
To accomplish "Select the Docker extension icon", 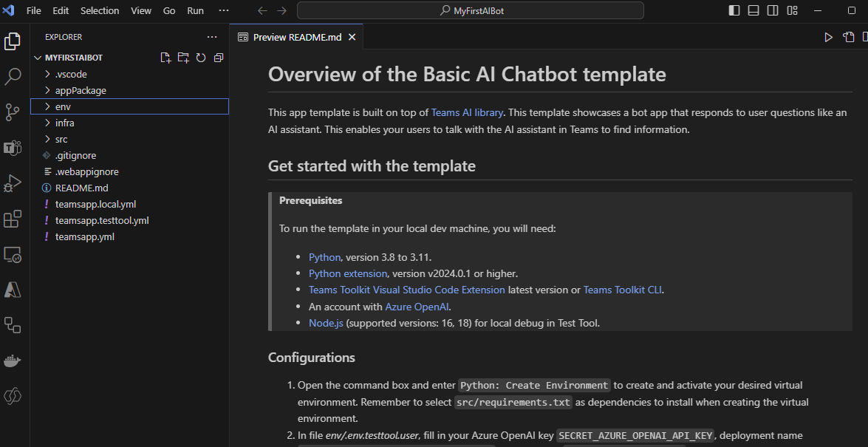I will [13, 361].
